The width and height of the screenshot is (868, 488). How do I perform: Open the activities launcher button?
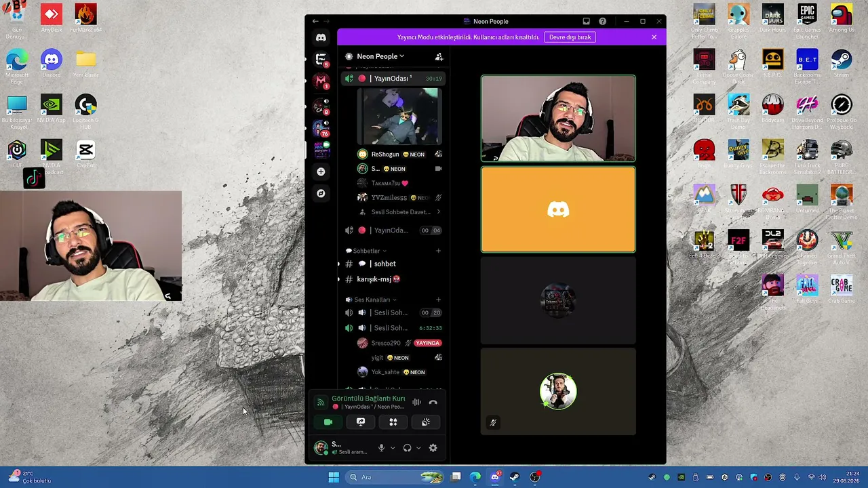pos(393,422)
